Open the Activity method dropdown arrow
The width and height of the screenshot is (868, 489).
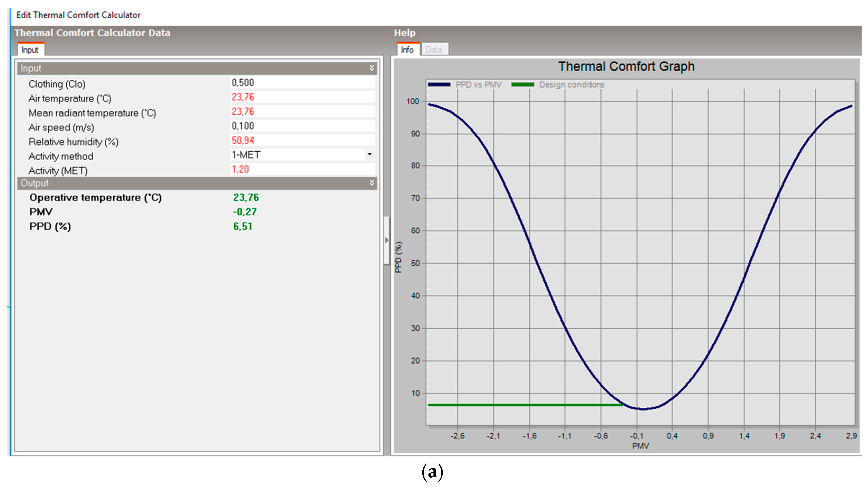click(x=369, y=155)
